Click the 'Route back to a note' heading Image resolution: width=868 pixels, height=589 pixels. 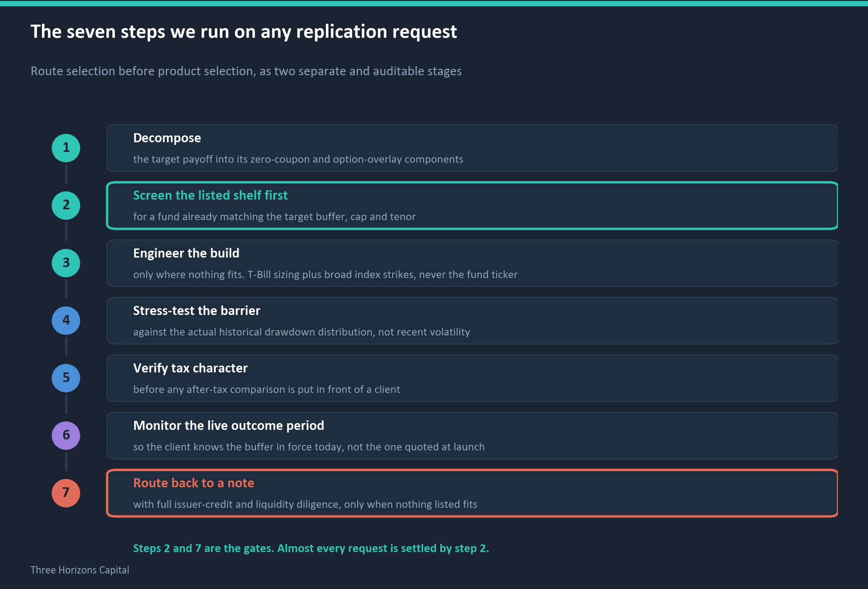(193, 483)
